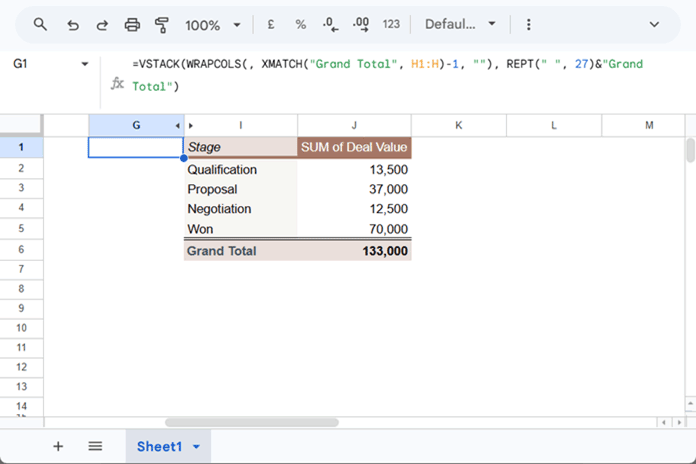Select cell G1
The image size is (696, 464).
click(x=136, y=147)
